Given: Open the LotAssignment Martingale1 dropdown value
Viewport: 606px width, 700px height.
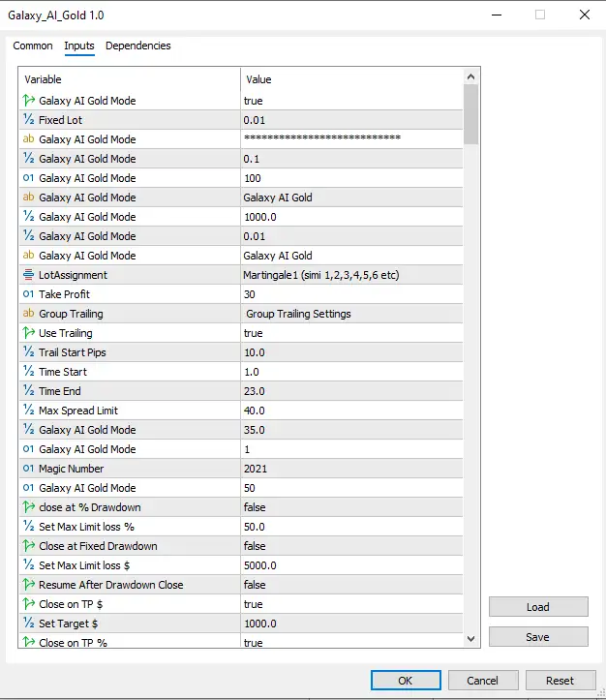Looking at the screenshot, I should point(350,275).
